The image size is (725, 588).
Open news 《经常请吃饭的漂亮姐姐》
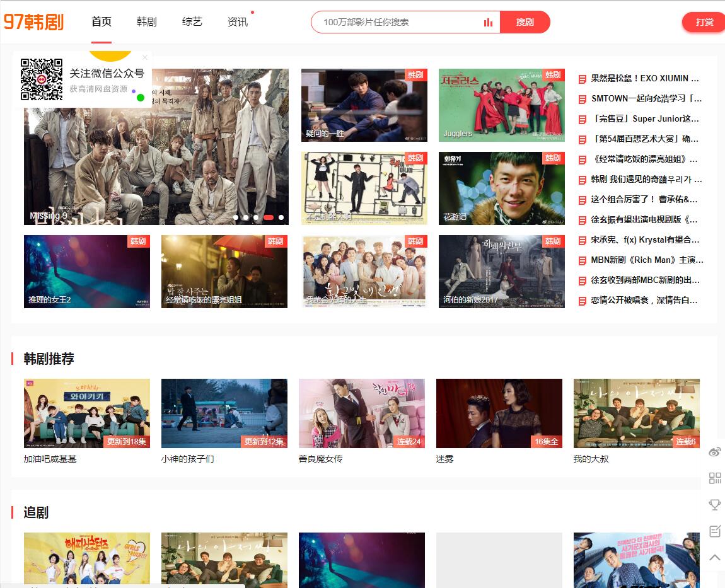tap(644, 159)
